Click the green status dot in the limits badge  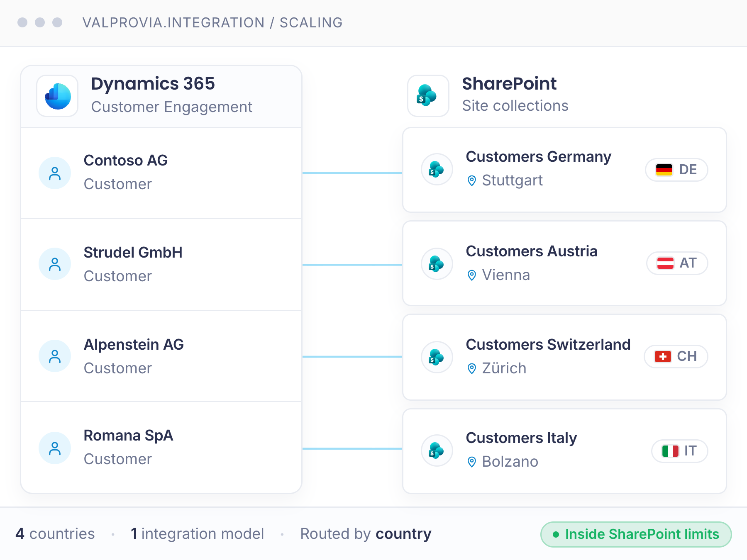point(556,534)
